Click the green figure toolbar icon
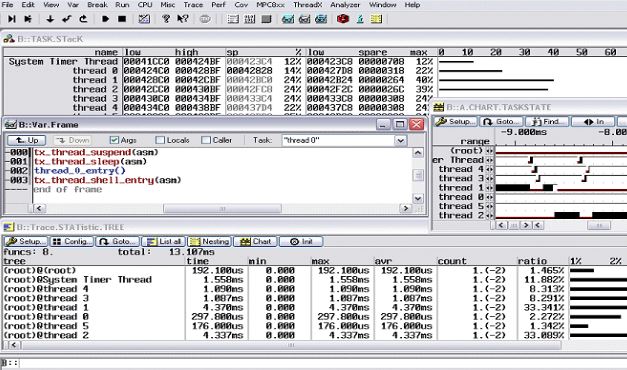This screenshot has height=370, width=627. [360, 19]
